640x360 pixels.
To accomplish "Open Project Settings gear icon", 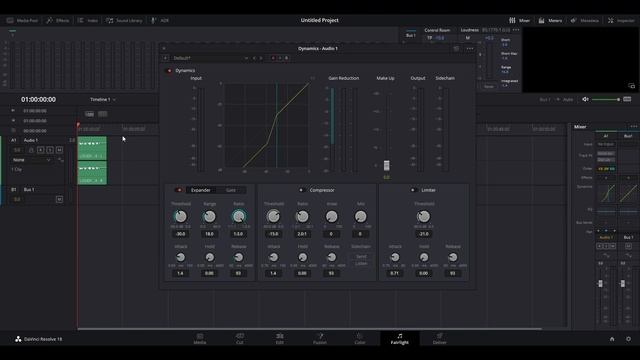I will pyautogui.click(x=628, y=339).
